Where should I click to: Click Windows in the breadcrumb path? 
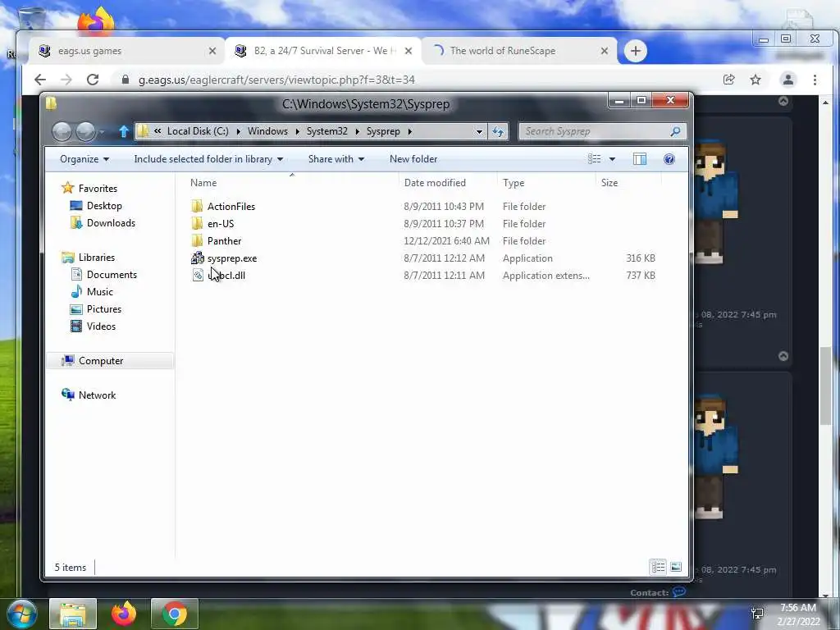(x=267, y=131)
